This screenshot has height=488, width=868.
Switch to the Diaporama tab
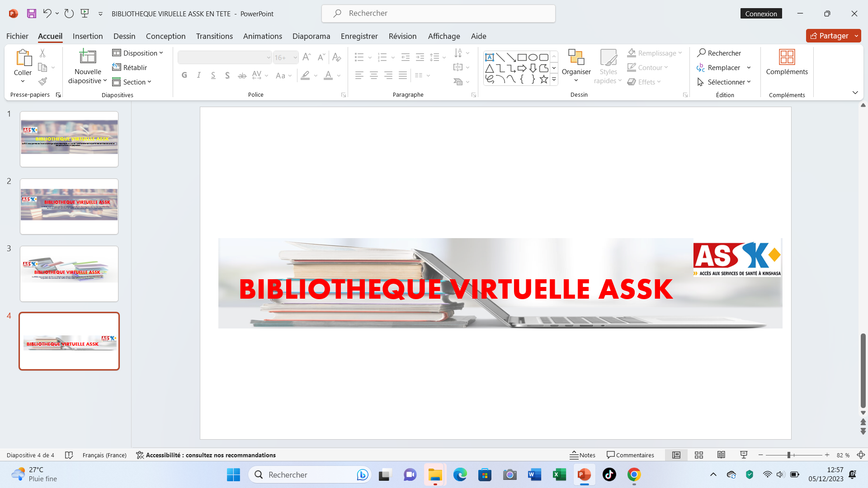[311, 36]
